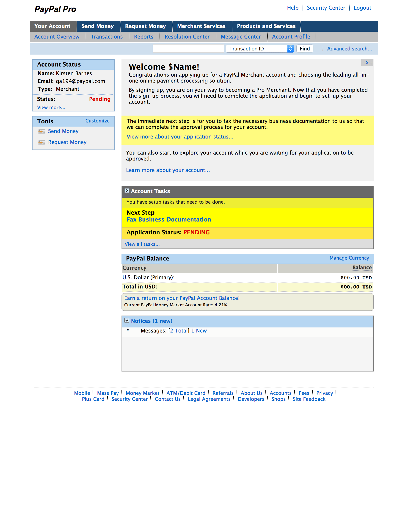Click the PayPal Balance heading
This screenshot has height=532, width=408.
tap(147, 258)
